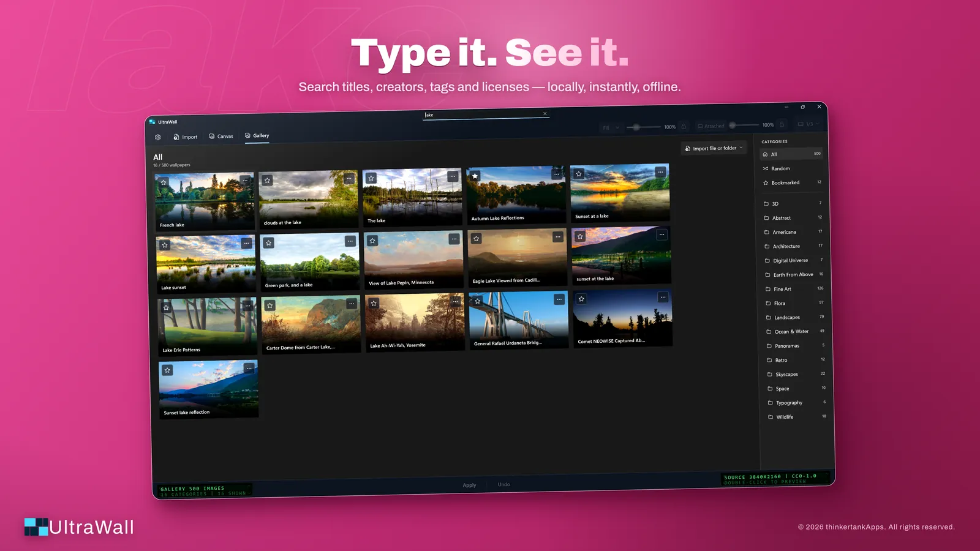Open more options on Sunset at a lake

(x=660, y=172)
